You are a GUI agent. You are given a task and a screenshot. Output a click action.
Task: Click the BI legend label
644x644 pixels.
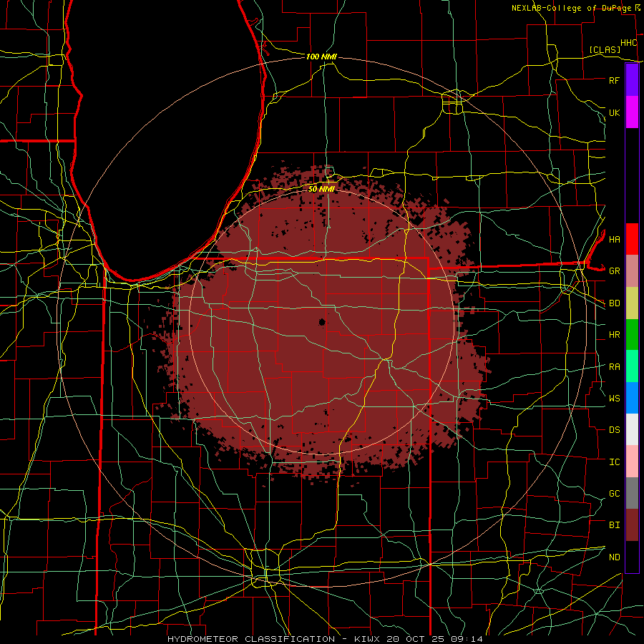point(614,525)
